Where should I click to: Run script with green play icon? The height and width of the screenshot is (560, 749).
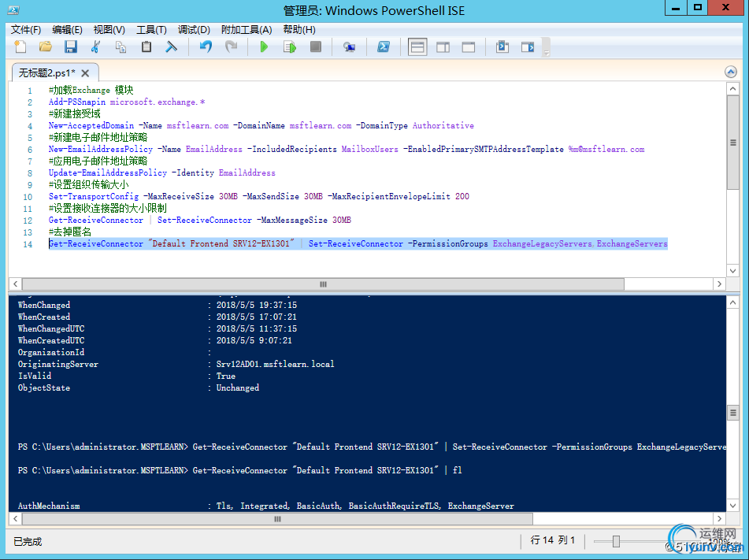[x=264, y=46]
